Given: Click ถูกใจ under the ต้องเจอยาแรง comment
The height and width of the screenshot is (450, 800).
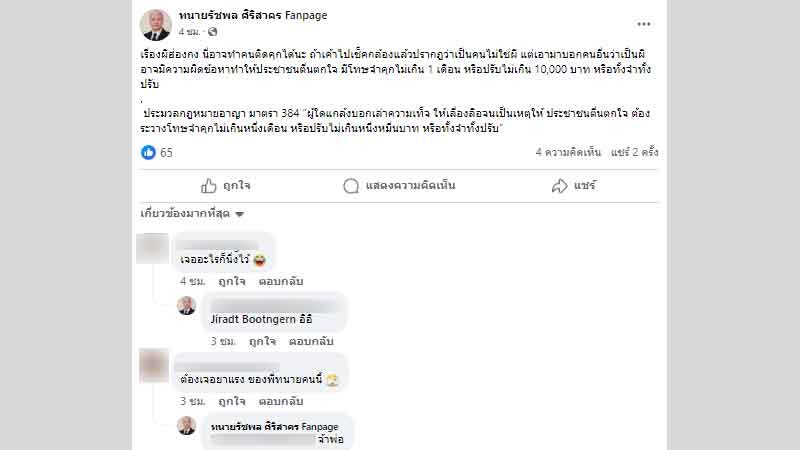Looking at the screenshot, I should click(x=232, y=401).
